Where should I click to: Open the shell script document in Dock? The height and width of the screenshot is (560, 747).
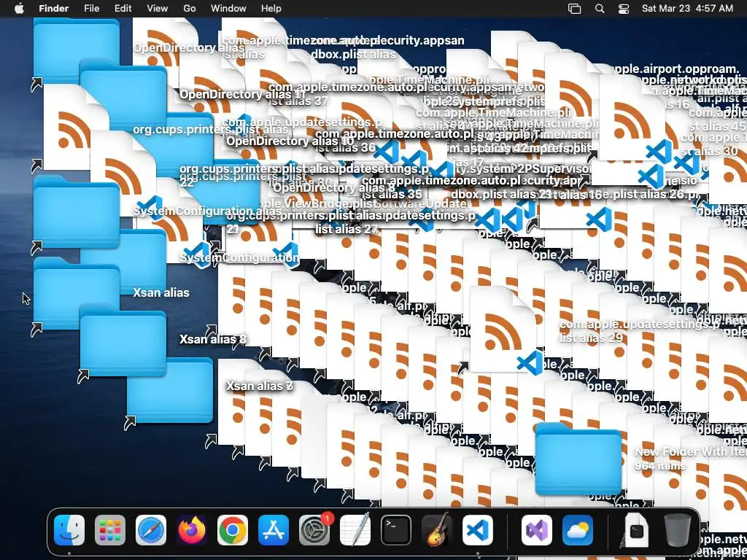coord(637,530)
